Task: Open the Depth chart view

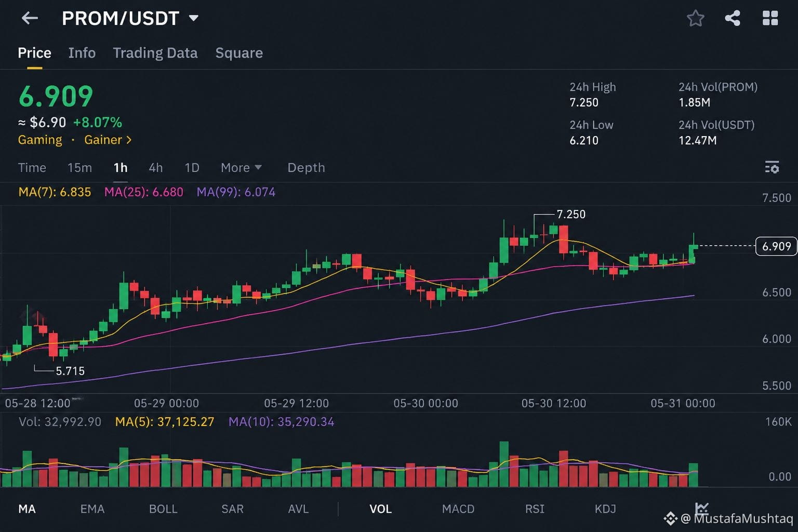Action: pyautogui.click(x=307, y=167)
